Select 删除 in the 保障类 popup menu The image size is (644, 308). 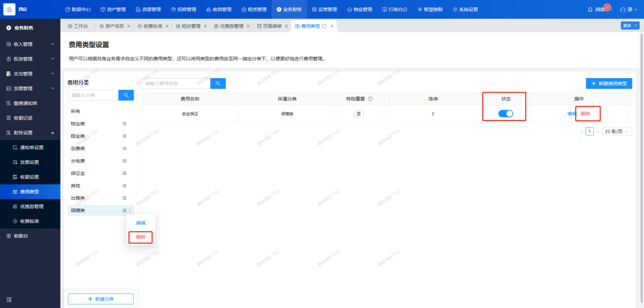pos(141,237)
